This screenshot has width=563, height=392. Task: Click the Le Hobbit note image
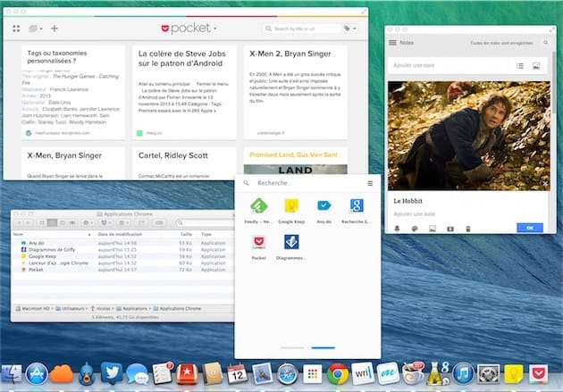(x=469, y=136)
